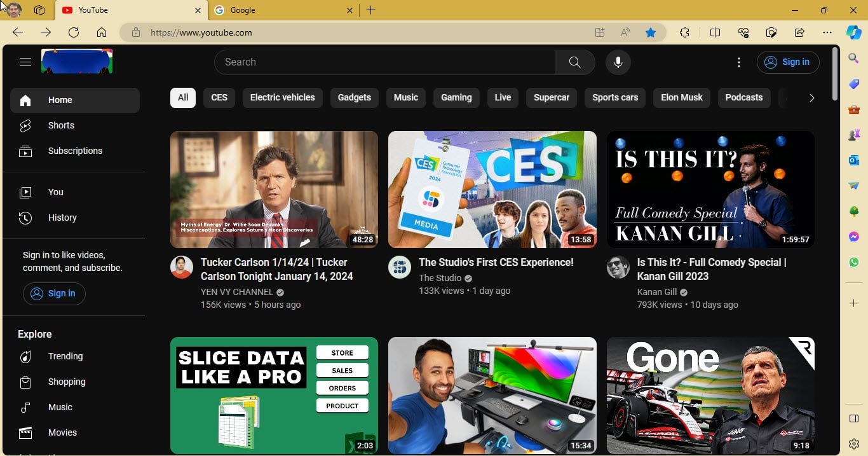Start voice search with the microphone

[618, 62]
